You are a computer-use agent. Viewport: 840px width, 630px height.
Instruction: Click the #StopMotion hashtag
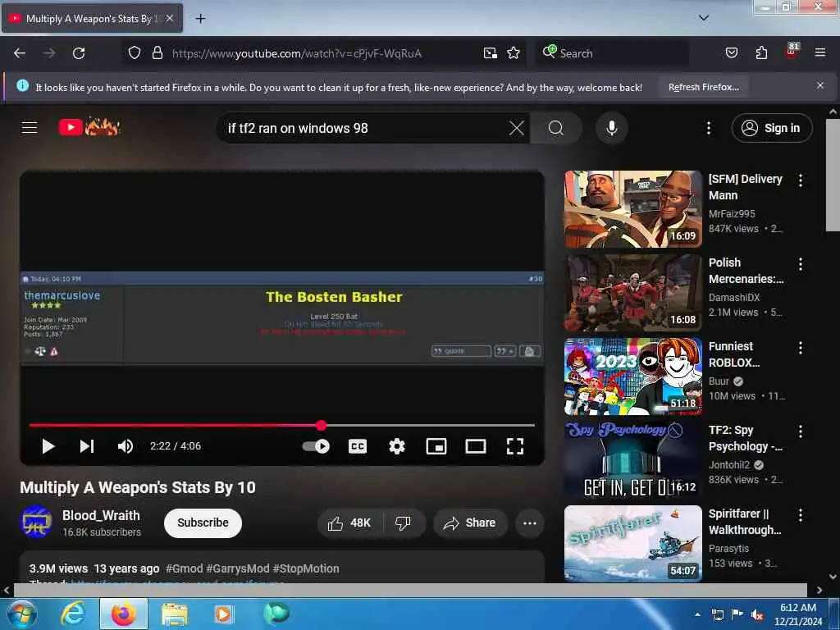(x=305, y=568)
